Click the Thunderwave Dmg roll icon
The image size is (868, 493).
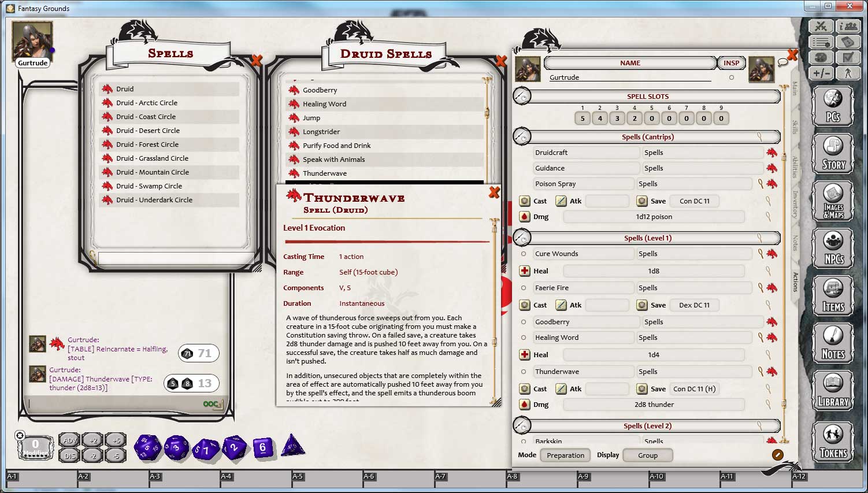pos(524,405)
